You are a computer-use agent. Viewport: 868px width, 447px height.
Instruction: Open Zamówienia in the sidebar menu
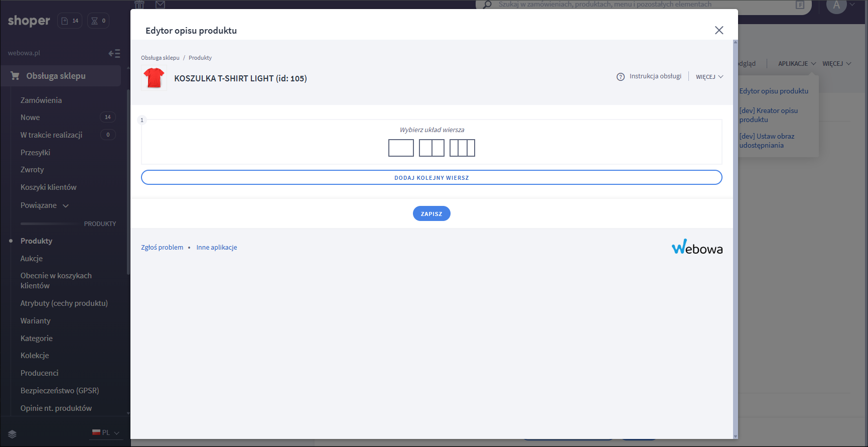(41, 100)
